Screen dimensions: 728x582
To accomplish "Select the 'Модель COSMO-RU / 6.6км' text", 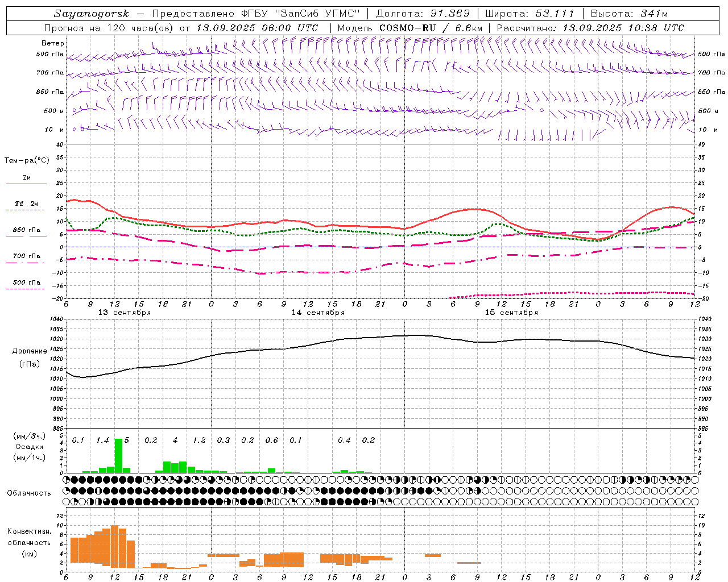I will [x=410, y=28].
